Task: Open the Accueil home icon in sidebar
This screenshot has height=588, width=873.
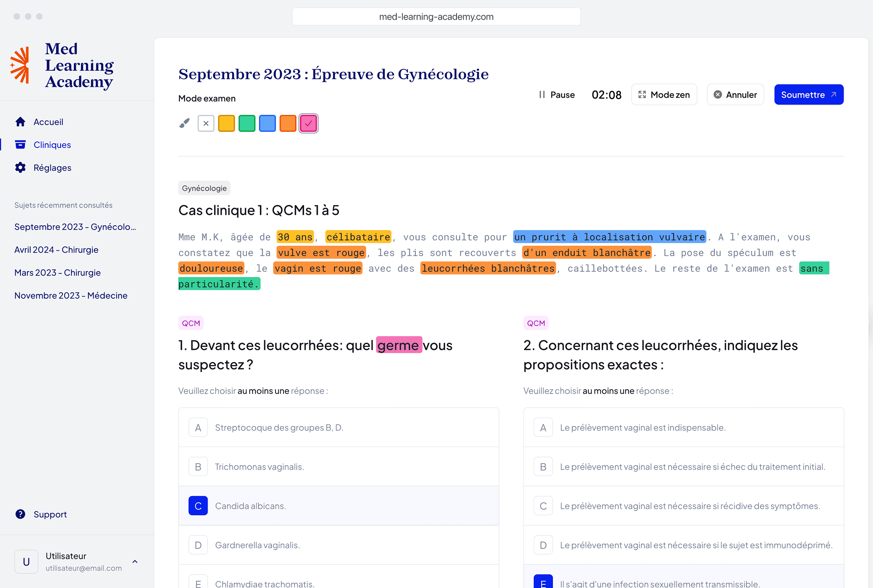Action: click(20, 121)
